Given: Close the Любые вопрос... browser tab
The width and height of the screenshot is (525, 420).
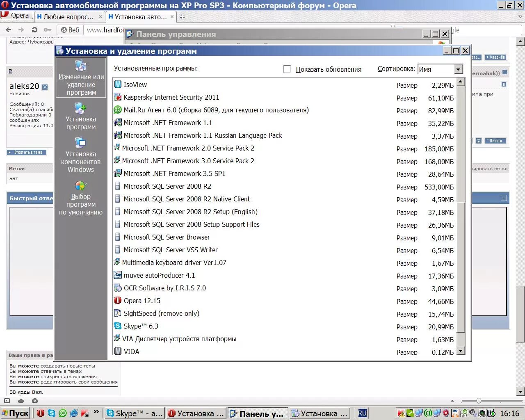Looking at the screenshot, I should [100, 17].
